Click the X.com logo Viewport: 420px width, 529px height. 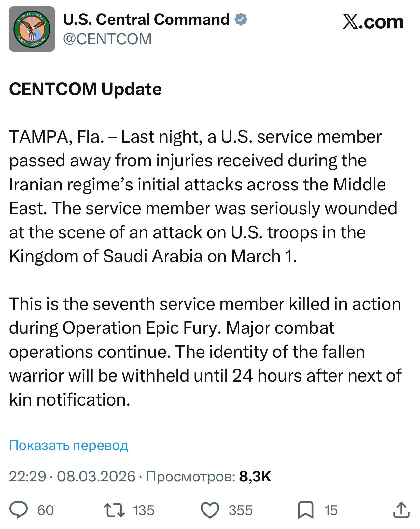click(373, 22)
